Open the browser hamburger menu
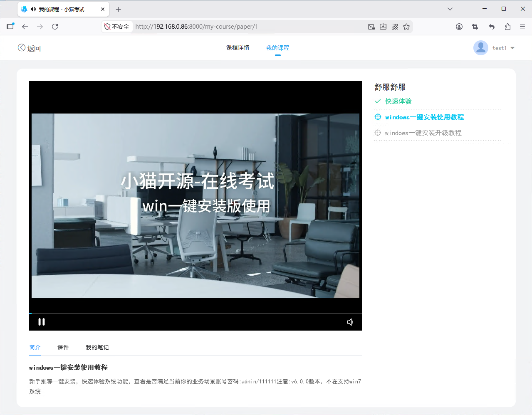Image resolution: width=532 pixels, height=415 pixels. pos(522,27)
